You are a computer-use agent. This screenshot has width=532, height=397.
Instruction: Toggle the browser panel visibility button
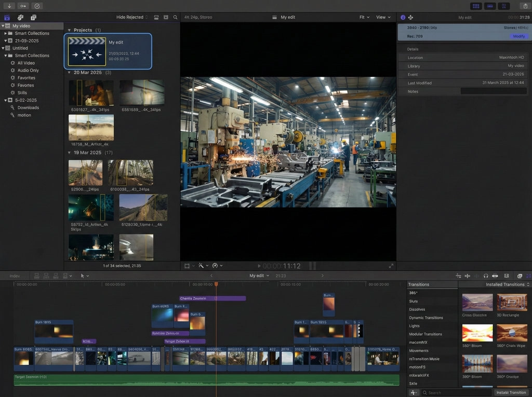click(475, 6)
